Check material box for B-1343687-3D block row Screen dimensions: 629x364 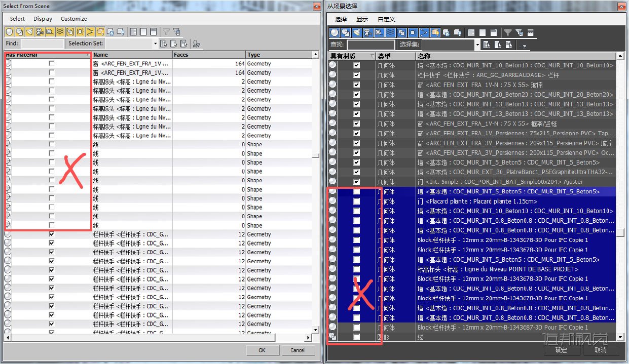click(357, 328)
